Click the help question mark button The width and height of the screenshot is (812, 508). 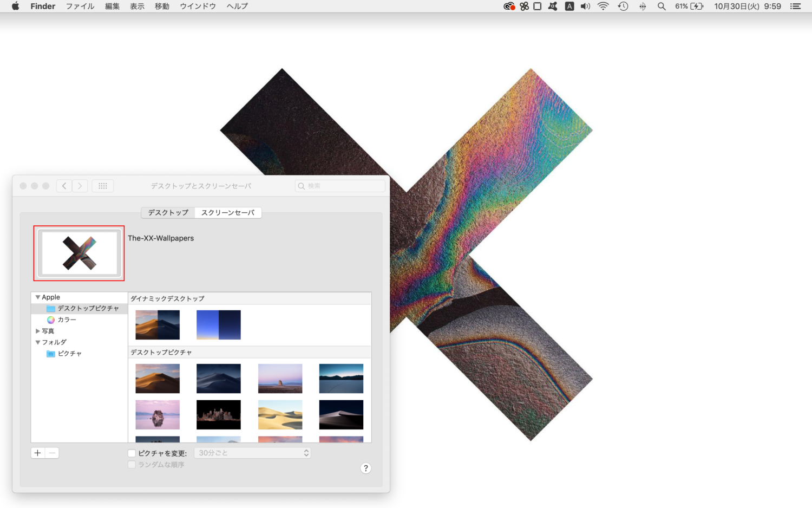click(x=366, y=468)
